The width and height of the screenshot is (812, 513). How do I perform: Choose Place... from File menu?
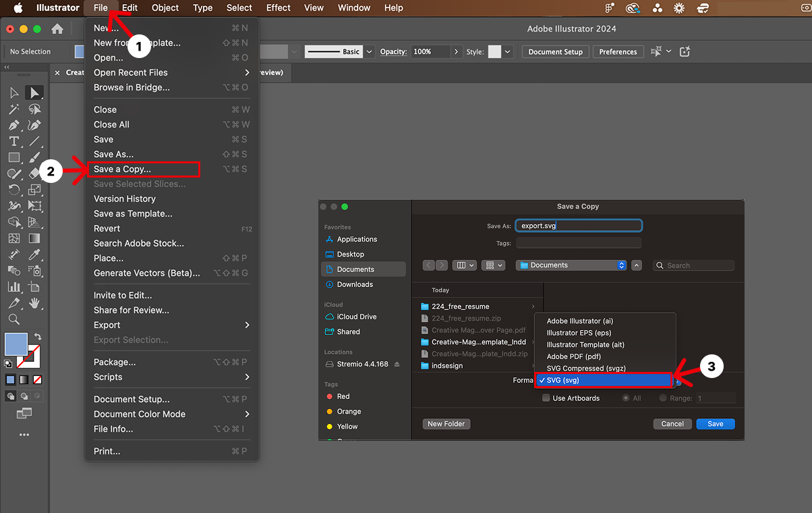(171, 258)
